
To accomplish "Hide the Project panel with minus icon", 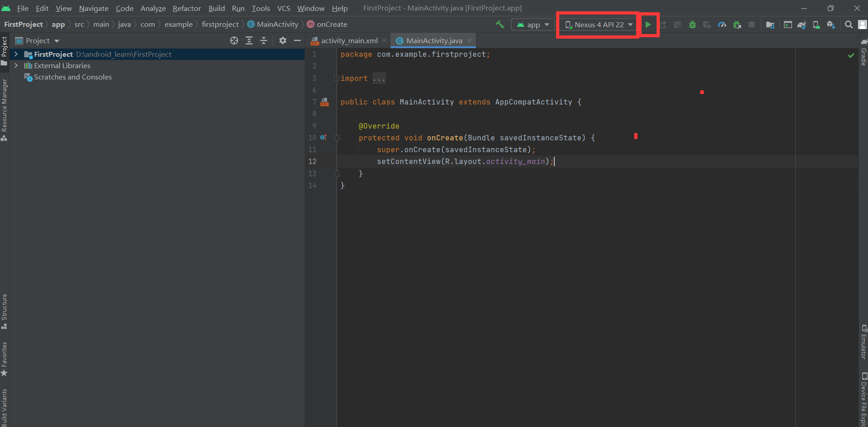I will pos(297,40).
